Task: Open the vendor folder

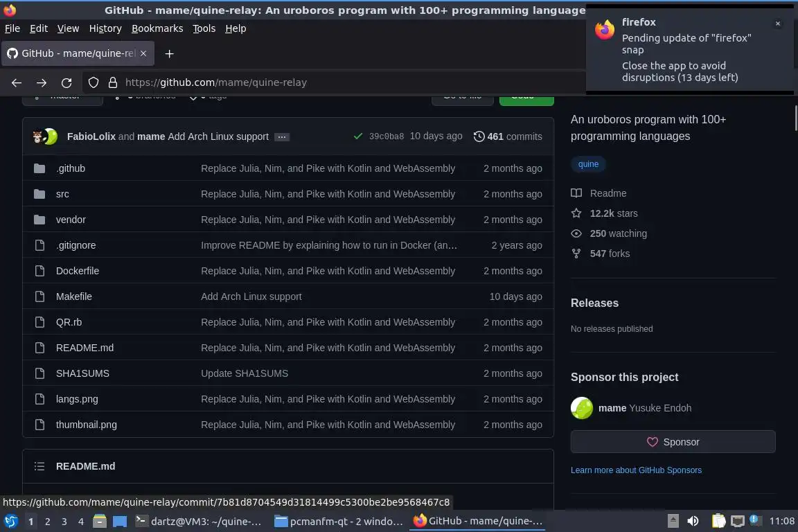Action: (x=71, y=220)
